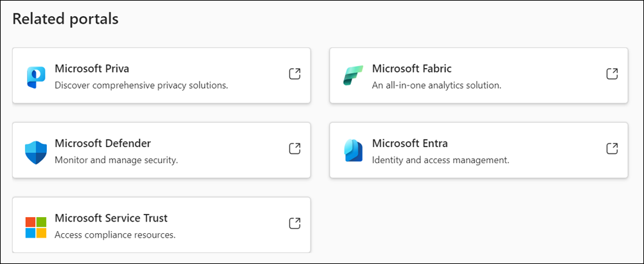Click the Microsoft Service Trust four-square logo
This screenshot has width=644, height=264.
pos(36,227)
